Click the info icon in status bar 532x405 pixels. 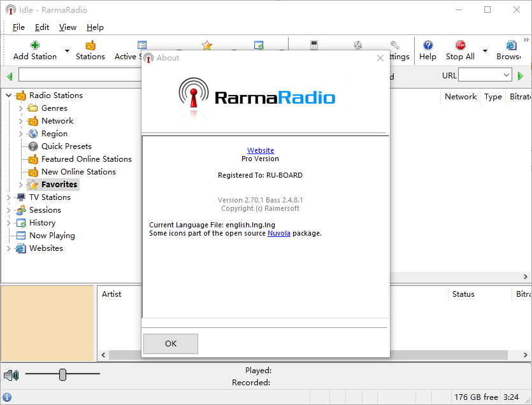[x=7, y=397]
